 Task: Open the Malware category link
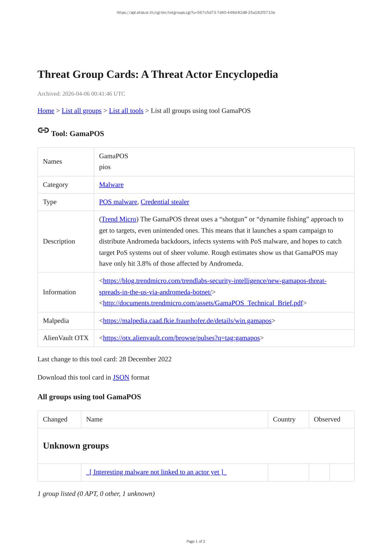point(111,185)
